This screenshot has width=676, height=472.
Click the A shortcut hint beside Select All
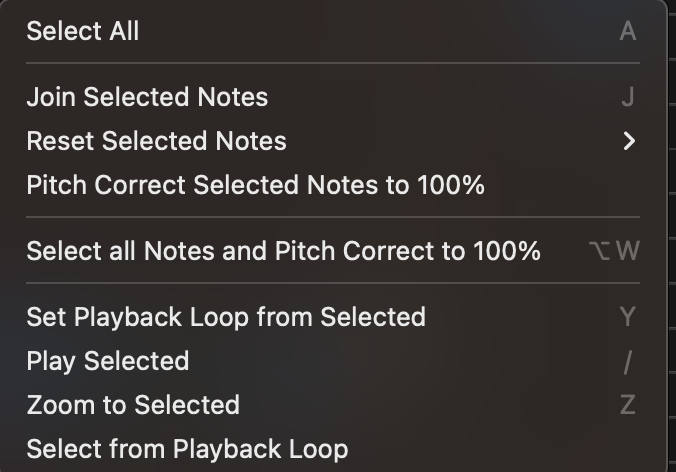[x=627, y=31]
